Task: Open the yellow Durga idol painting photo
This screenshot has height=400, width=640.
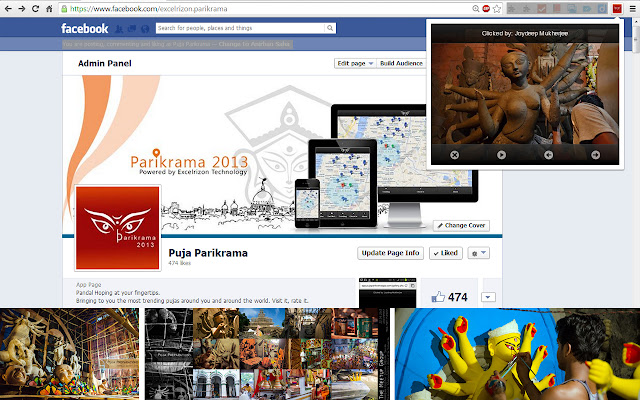Action: [x=517, y=354]
